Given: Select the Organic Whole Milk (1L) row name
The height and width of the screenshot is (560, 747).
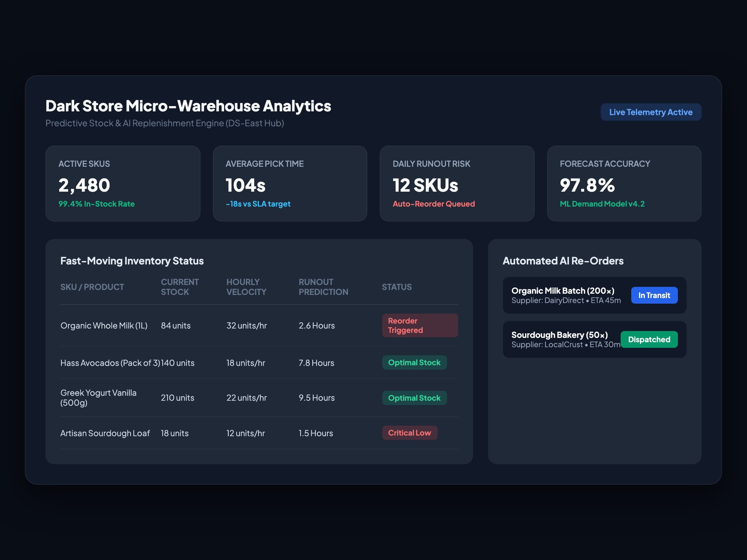Looking at the screenshot, I should click(104, 326).
